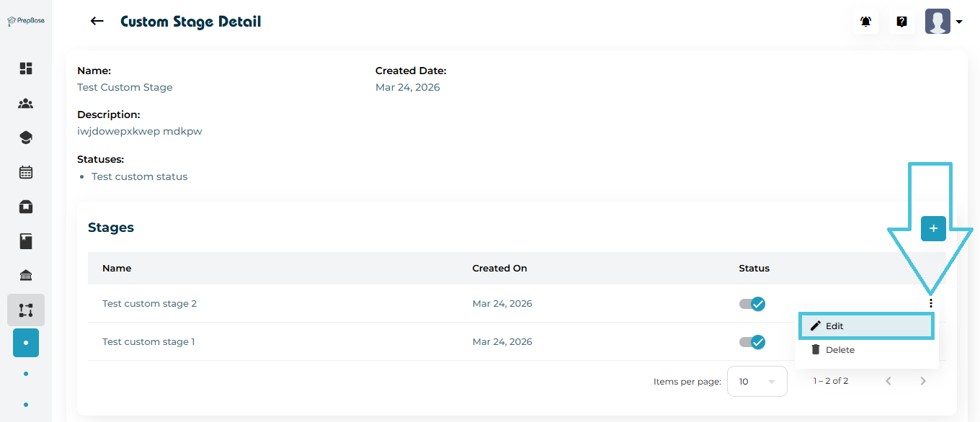Click the three-dot menu for stage 2

(x=931, y=304)
